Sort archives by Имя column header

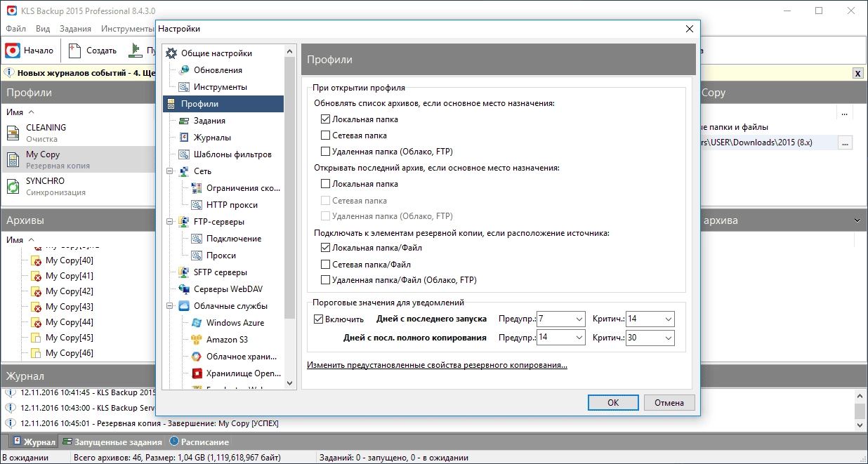(14, 239)
